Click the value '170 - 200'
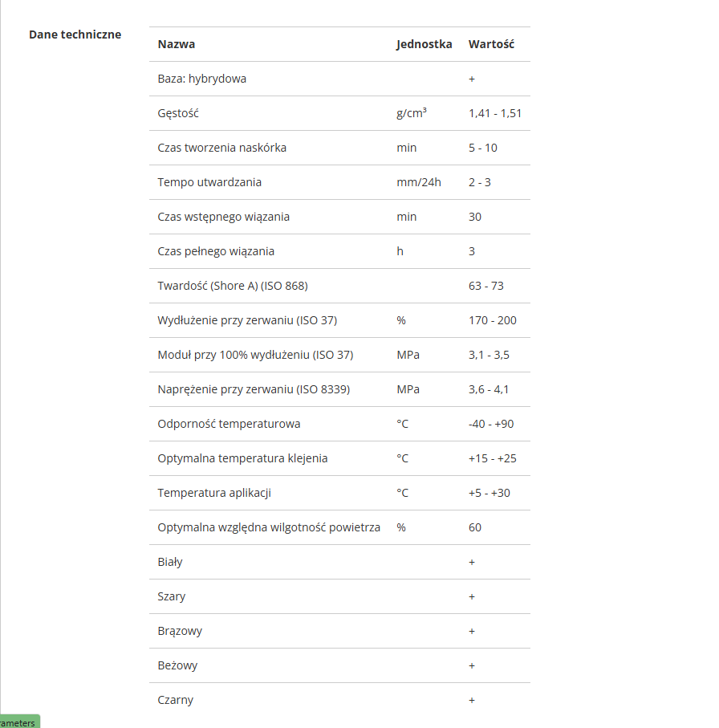The image size is (719, 728). [x=493, y=320]
